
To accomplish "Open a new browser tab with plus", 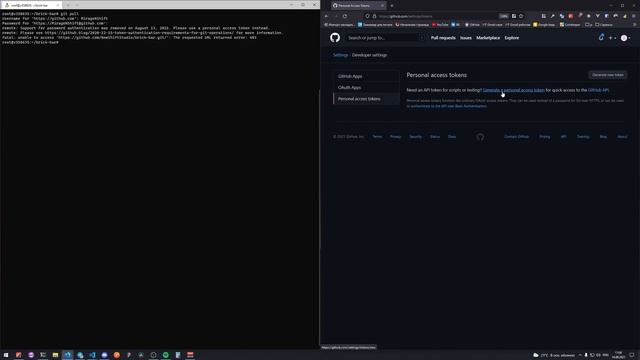I will 392,6.
